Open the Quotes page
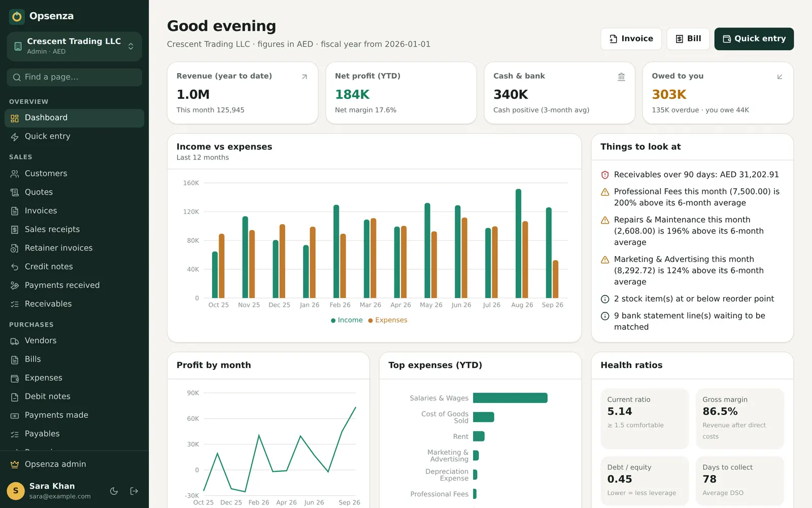Image resolution: width=812 pixels, height=508 pixels. [74, 193]
